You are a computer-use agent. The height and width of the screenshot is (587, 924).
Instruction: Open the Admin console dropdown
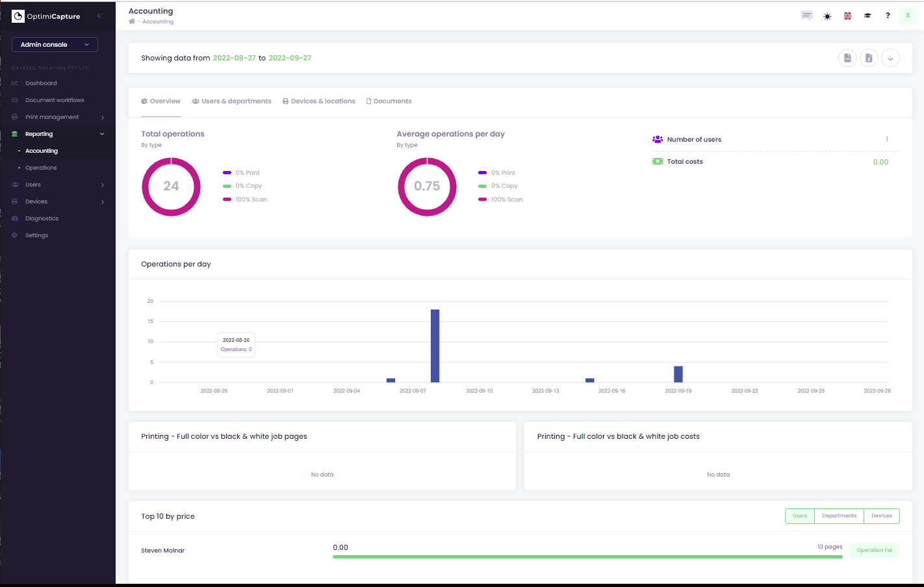pos(55,44)
